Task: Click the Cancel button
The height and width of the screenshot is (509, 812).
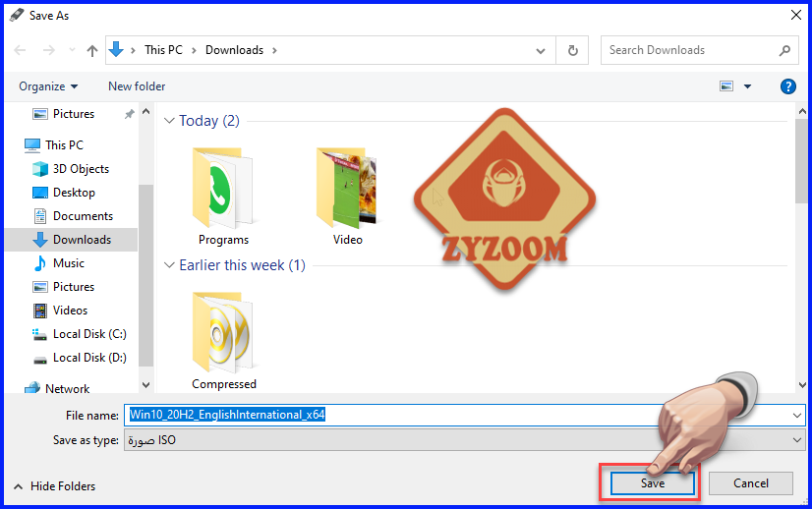Action: pos(751,483)
